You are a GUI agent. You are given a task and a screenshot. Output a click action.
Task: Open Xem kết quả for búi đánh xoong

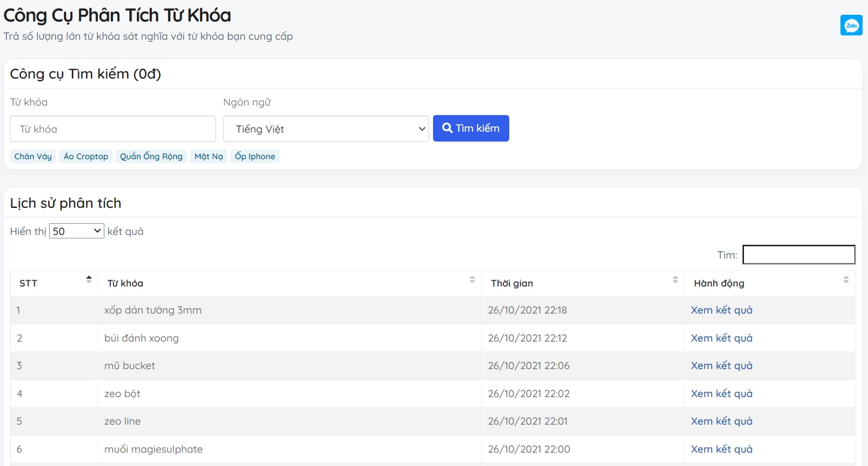coord(721,338)
